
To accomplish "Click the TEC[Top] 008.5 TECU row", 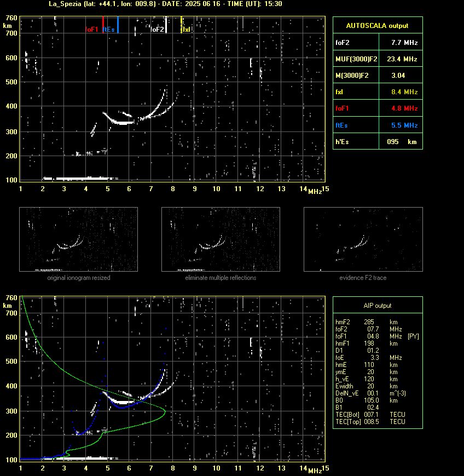I will point(370,422).
